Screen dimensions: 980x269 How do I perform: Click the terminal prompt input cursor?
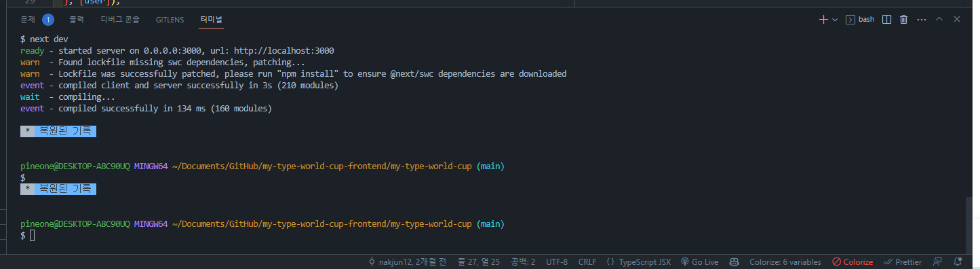coord(32,235)
